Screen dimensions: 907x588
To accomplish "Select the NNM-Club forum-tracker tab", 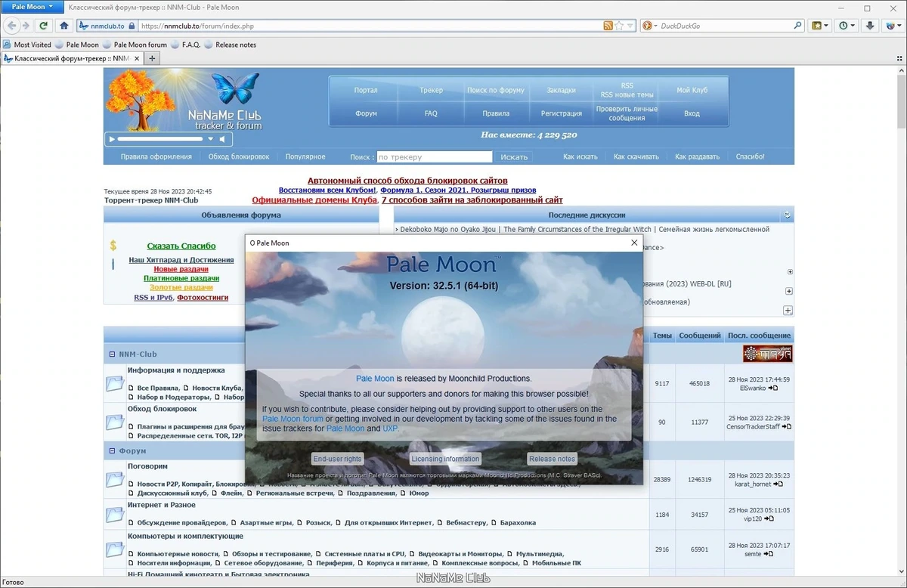I will click(71, 58).
